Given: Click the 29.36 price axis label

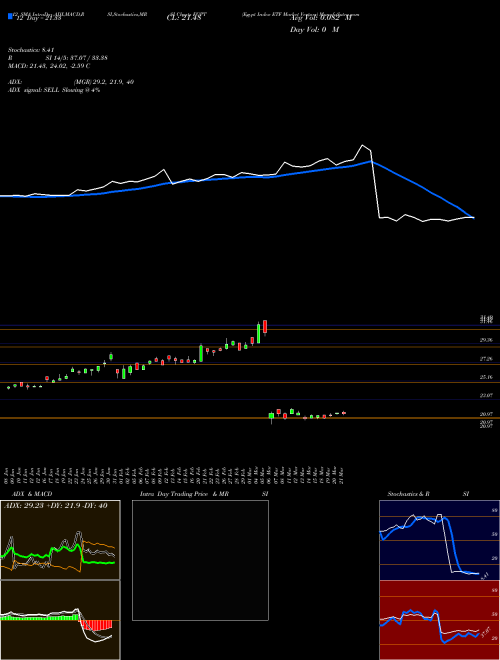Looking at the screenshot, I should [x=486, y=340].
